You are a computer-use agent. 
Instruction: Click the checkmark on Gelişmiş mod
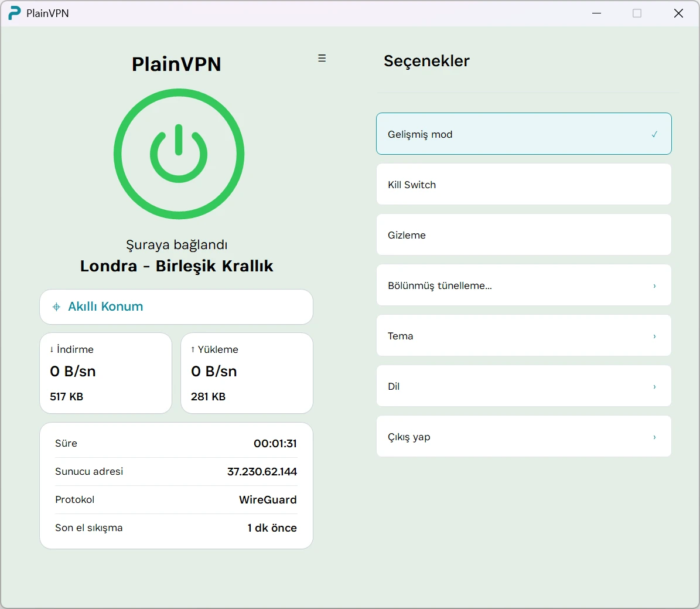pos(654,134)
